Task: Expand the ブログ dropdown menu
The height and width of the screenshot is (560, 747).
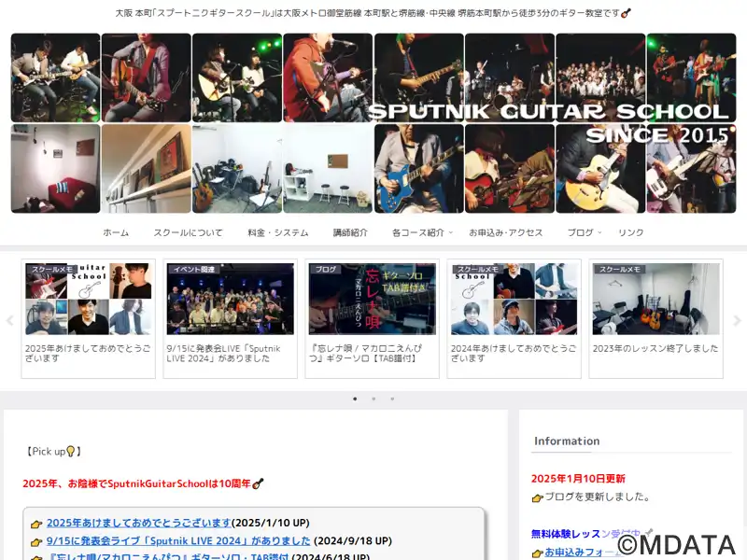Action: click(x=585, y=232)
